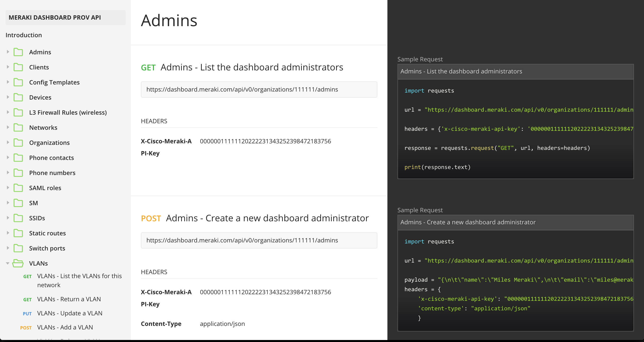Expand the Networks section arrow
This screenshot has height=342, width=644.
pyautogui.click(x=8, y=127)
